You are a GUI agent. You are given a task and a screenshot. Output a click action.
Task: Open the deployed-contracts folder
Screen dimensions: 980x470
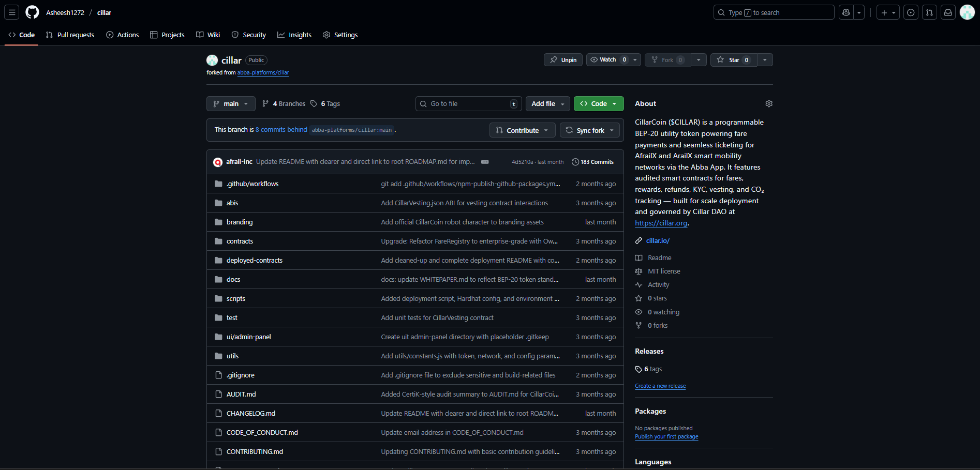(255, 260)
